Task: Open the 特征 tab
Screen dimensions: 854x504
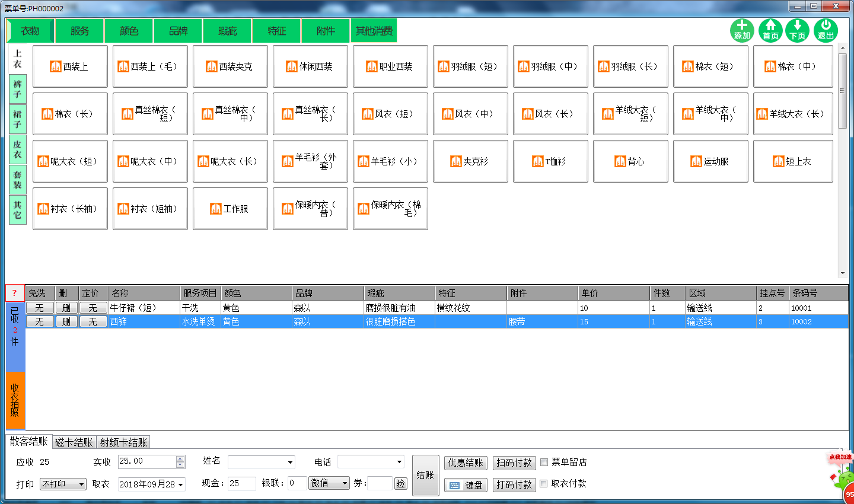Action: point(276,31)
